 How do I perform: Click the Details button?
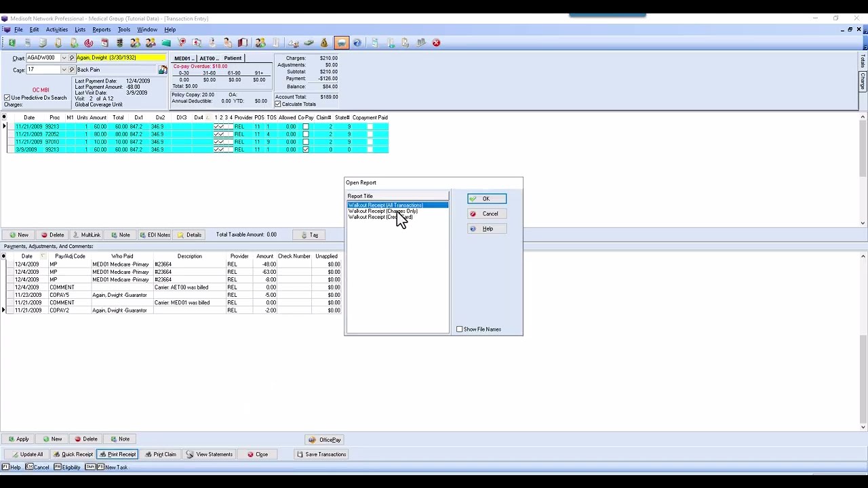pyautogui.click(x=189, y=235)
